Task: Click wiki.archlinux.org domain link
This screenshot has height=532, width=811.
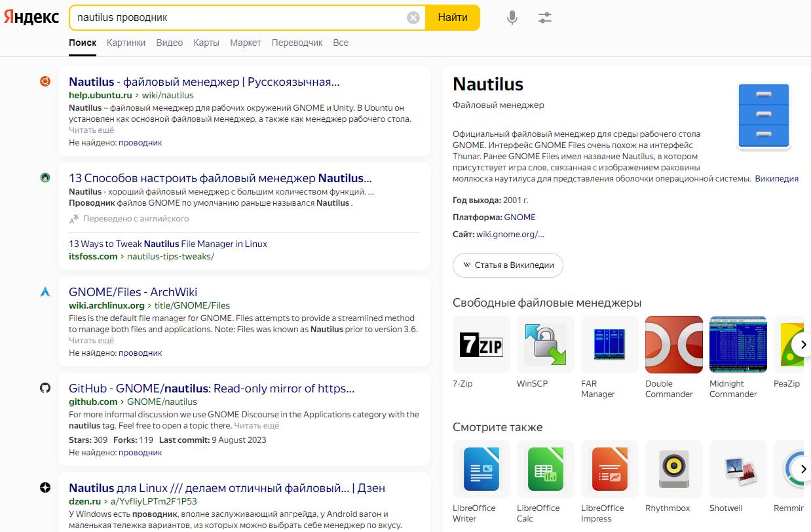Action: coord(107,305)
